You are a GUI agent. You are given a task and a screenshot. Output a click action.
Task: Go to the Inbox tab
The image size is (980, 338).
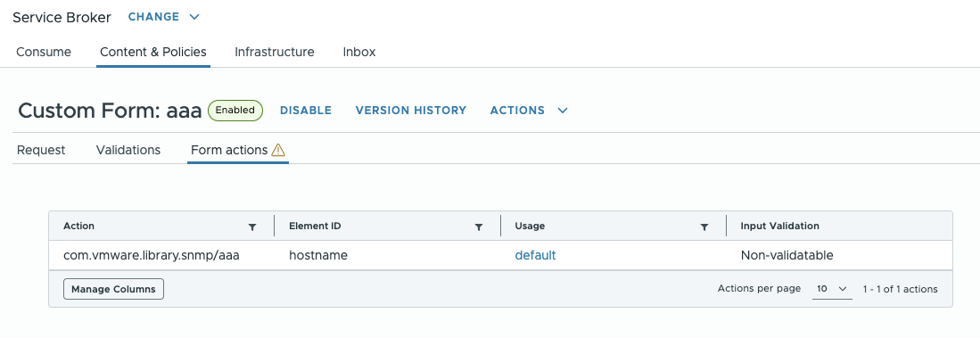coord(359,52)
